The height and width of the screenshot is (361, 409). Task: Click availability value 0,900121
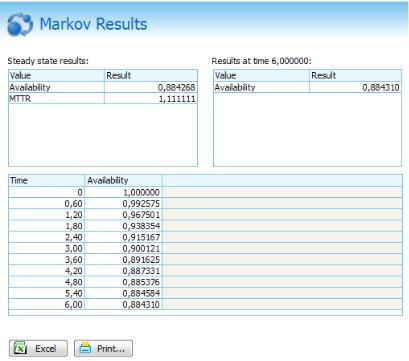pos(141,248)
